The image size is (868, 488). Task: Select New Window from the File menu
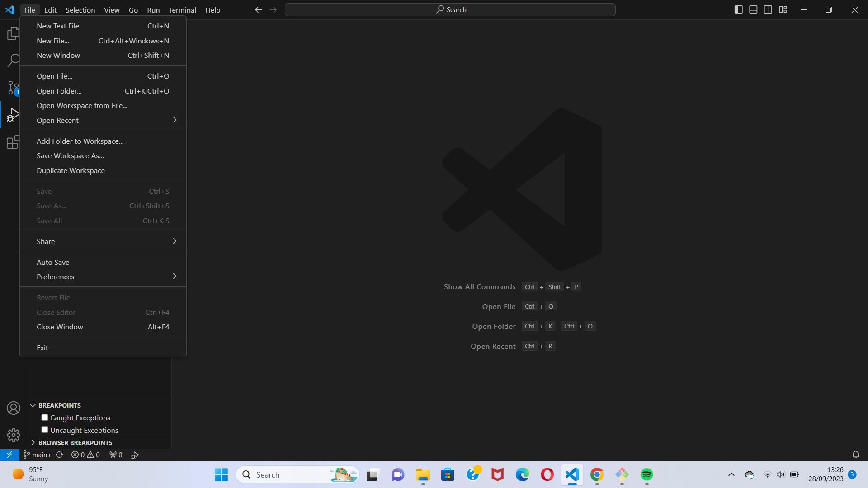coord(58,55)
